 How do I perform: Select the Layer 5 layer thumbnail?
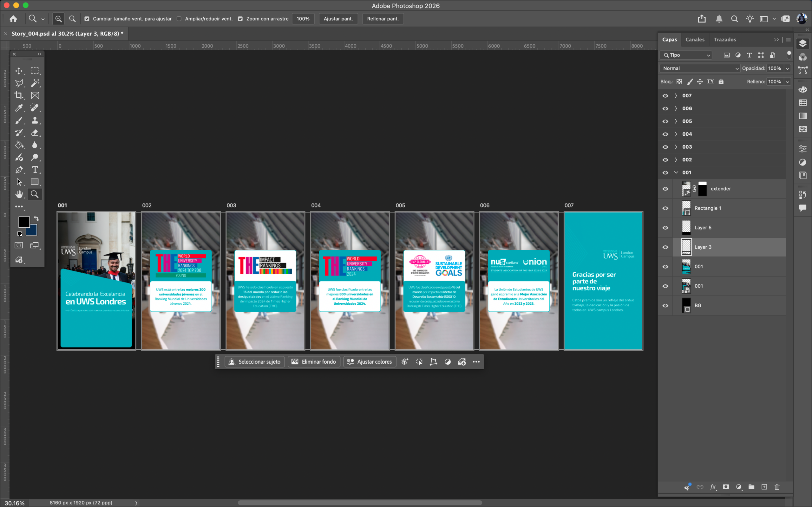click(x=686, y=228)
